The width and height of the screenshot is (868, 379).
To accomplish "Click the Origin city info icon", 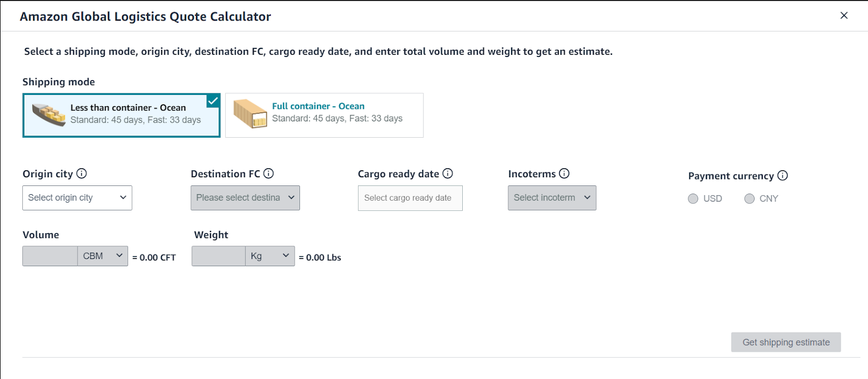I will click(81, 174).
